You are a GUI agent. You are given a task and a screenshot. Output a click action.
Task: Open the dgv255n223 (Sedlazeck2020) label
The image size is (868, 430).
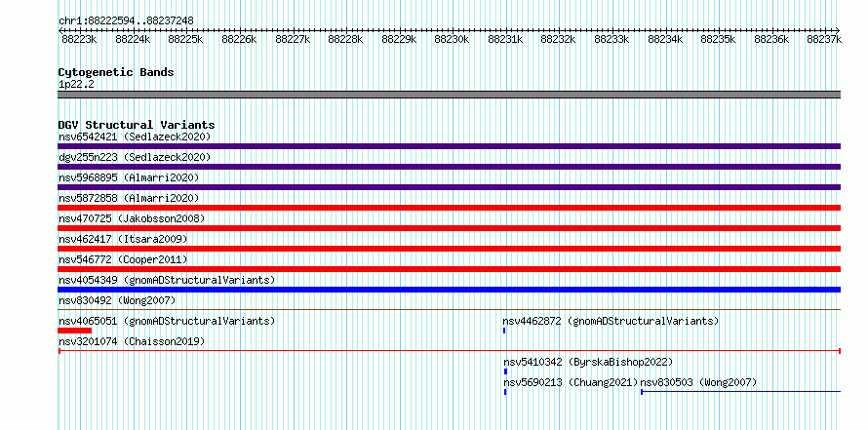tap(135, 157)
